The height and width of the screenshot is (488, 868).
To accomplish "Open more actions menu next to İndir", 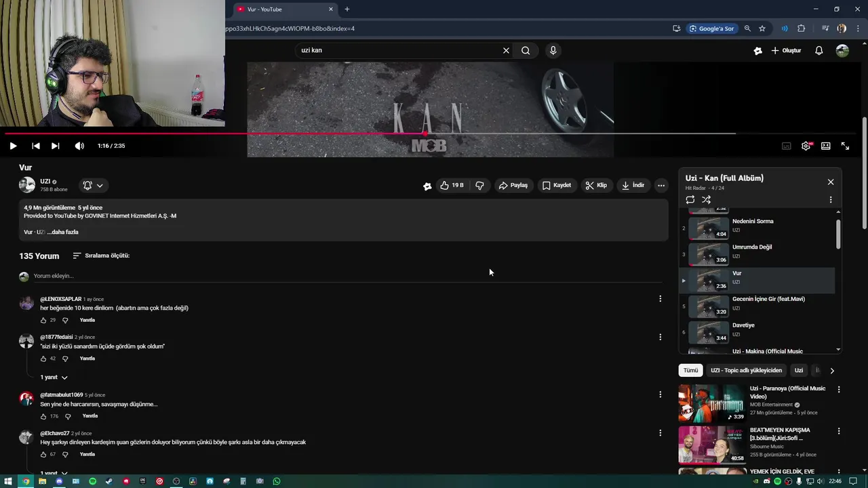I will 661,185.
